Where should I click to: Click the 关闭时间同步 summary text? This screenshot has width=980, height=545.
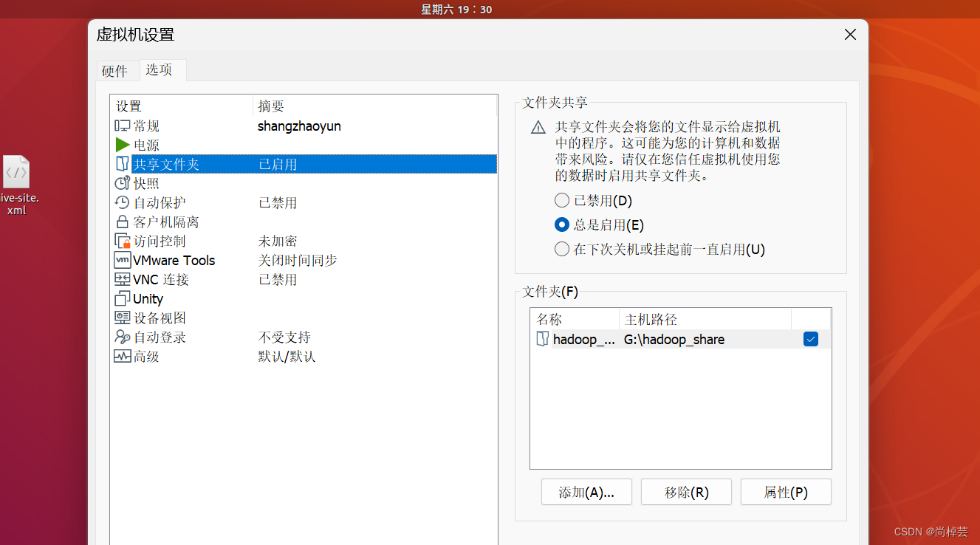298,261
